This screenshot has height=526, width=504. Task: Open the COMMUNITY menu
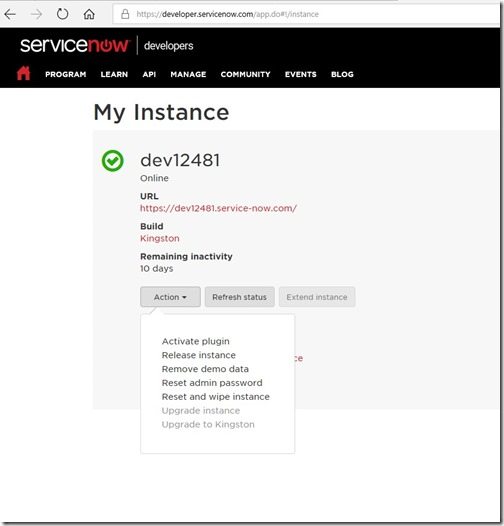coord(245,74)
